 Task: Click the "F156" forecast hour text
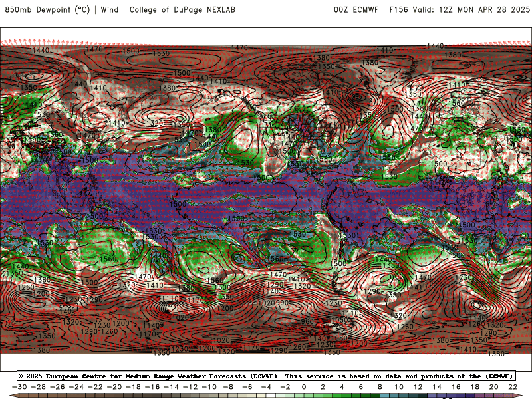398,9
